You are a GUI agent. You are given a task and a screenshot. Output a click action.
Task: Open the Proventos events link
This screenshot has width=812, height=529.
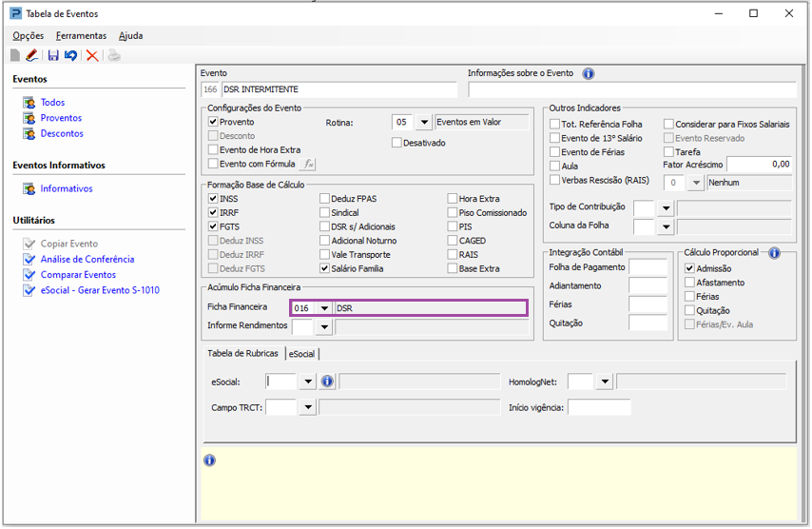pyautogui.click(x=61, y=118)
